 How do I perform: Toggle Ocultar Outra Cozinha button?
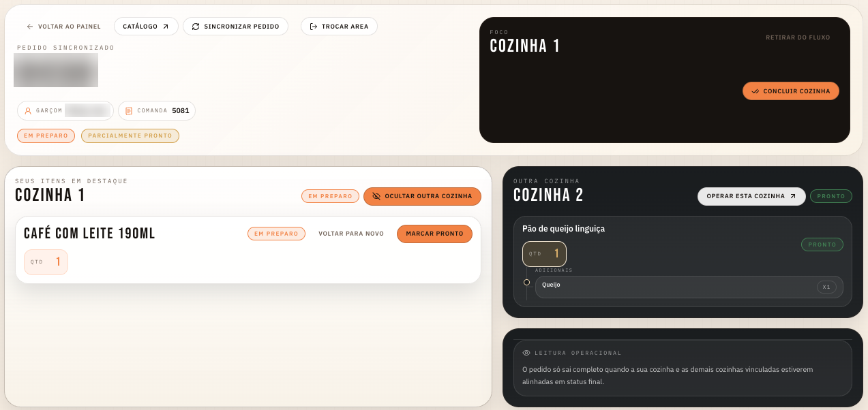point(422,196)
